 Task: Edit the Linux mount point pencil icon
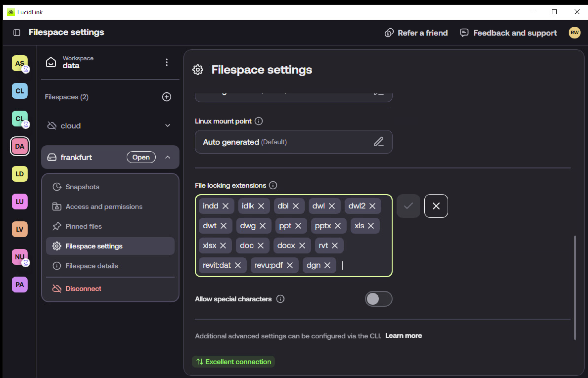click(379, 142)
